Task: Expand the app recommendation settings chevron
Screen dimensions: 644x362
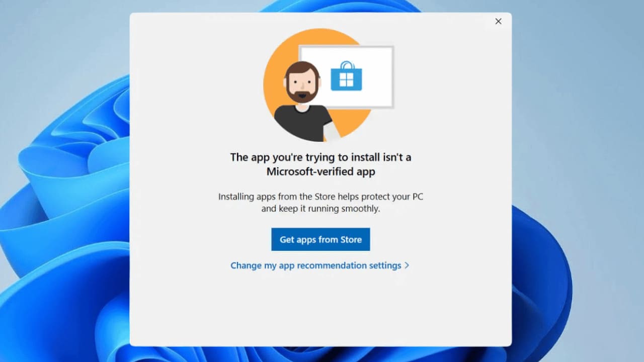Action: tap(408, 265)
